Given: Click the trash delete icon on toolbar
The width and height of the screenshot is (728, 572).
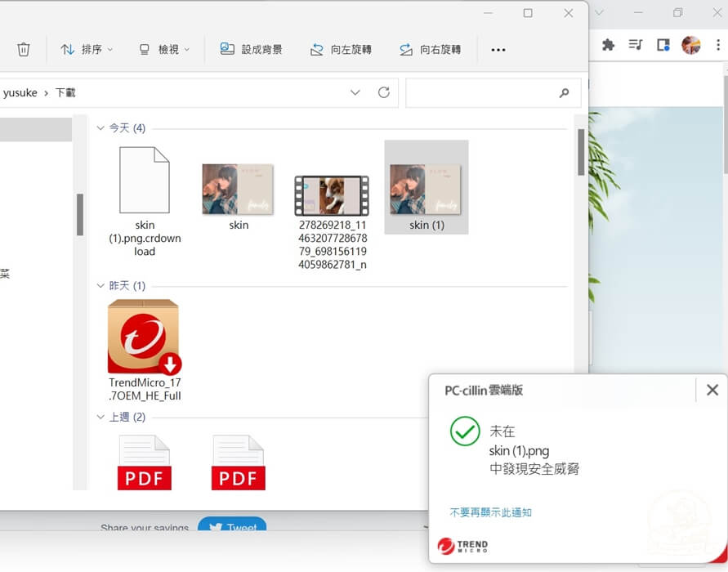Looking at the screenshot, I should point(24,49).
